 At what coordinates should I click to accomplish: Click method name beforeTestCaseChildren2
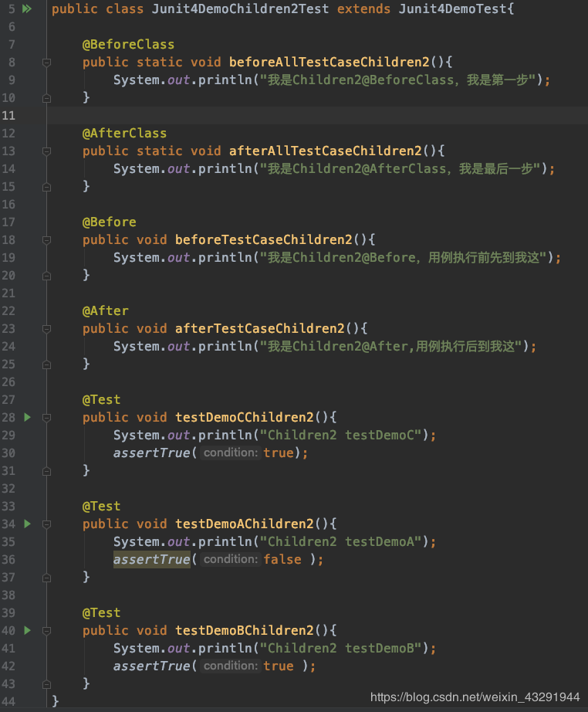coord(264,239)
